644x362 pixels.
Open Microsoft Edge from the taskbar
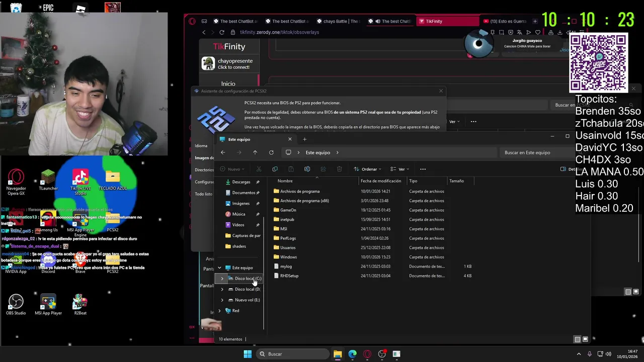[352, 354]
